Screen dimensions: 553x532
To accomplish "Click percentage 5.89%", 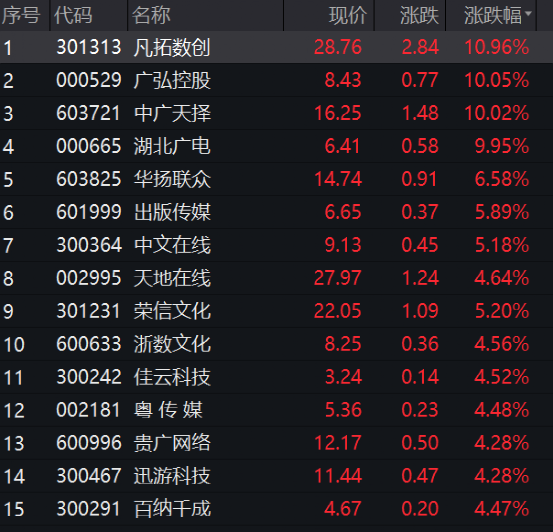I will coord(502,212).
